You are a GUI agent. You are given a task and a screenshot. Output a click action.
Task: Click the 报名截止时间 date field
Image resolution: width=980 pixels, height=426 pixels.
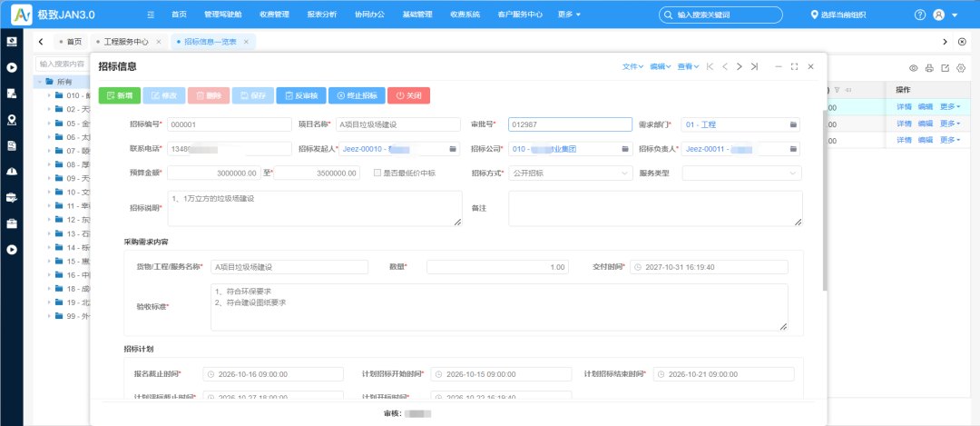pos(273,374)
